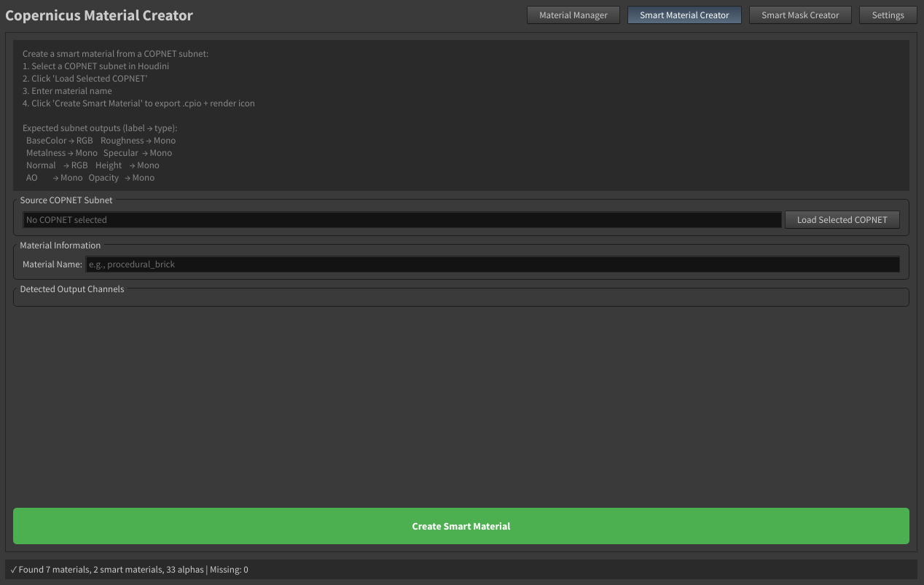
Task: Switch to the Material Manager tab
Action: pyautogui.click(x=573, y=15)
